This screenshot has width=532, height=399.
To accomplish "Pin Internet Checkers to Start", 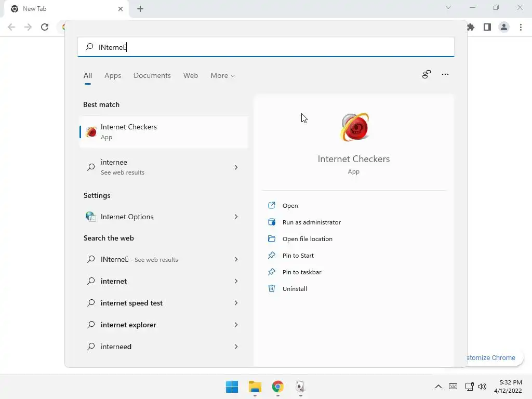I will click(298, 256).
